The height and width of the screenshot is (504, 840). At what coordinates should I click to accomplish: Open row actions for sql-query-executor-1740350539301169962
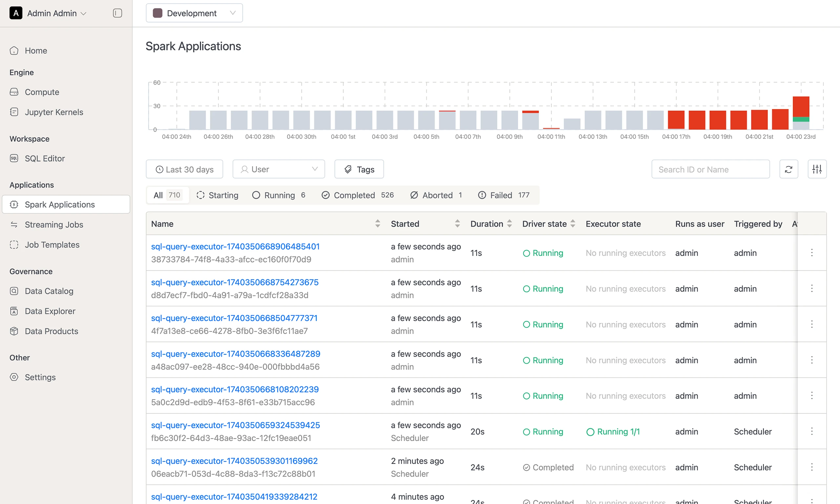812,467
